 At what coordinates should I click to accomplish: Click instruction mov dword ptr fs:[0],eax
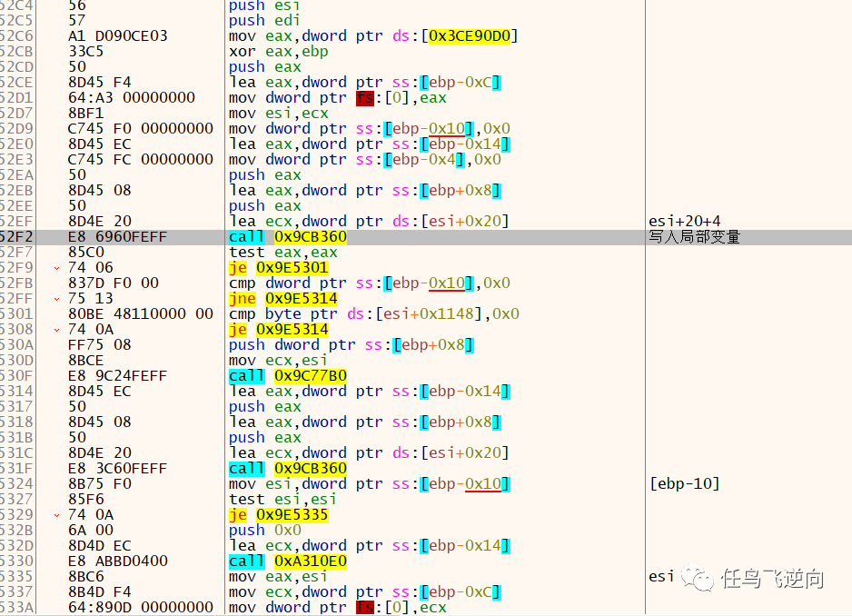[x=337, y=98]
